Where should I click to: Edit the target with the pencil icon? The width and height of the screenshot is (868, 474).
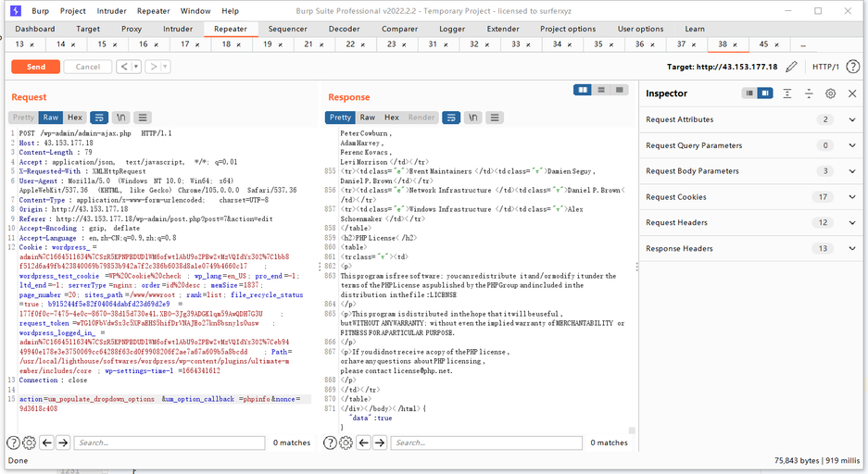pyautogui.click(x=792, y=67)
